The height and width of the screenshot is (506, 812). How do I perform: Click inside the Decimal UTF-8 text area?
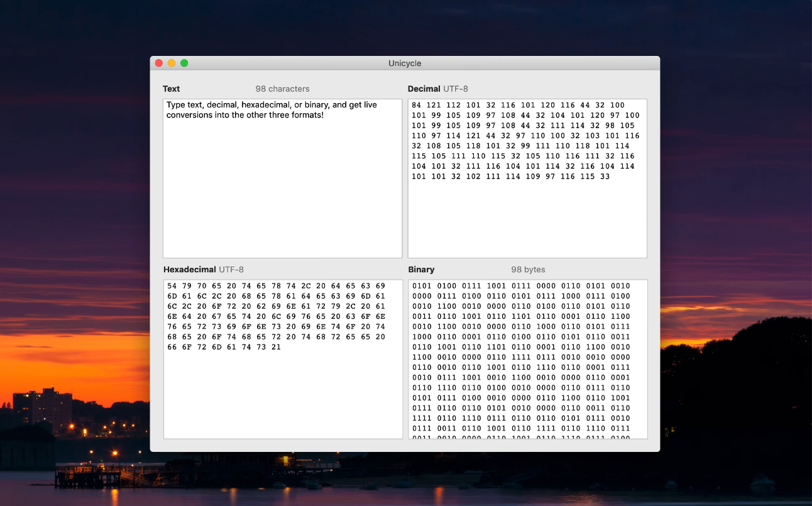click(527, 178)
